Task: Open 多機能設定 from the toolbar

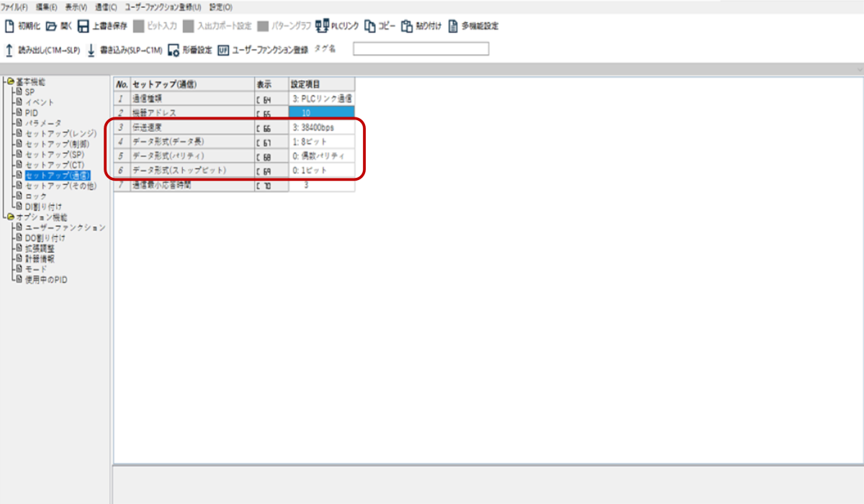Action: 454,27
